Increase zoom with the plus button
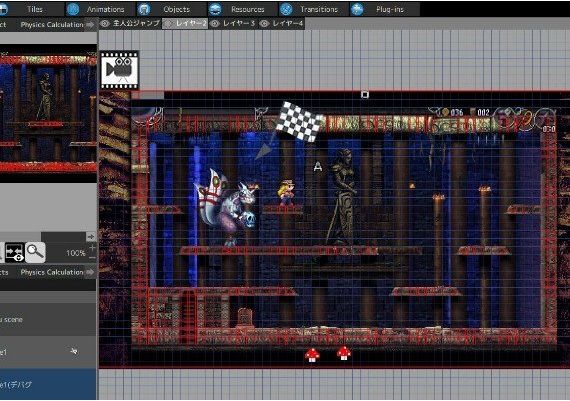The height and width of the screenshot is (401, 570). [x=92, y=248]
